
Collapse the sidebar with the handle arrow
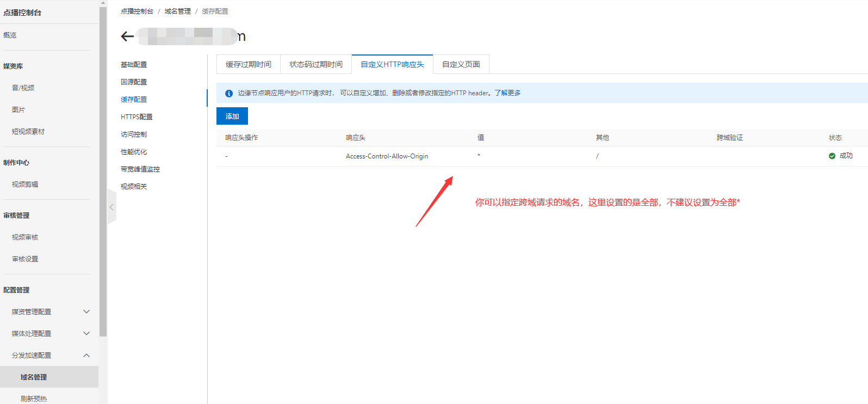[111, 207]
